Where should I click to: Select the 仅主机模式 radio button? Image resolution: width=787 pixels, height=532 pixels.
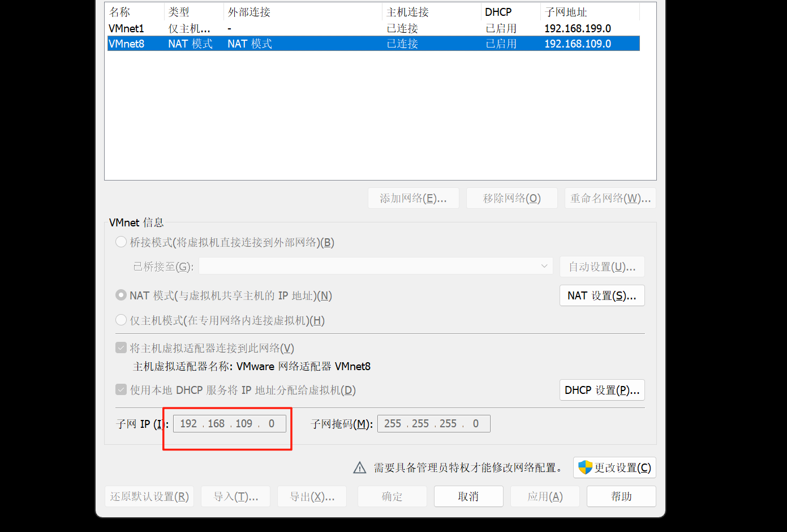pos(121,320)
